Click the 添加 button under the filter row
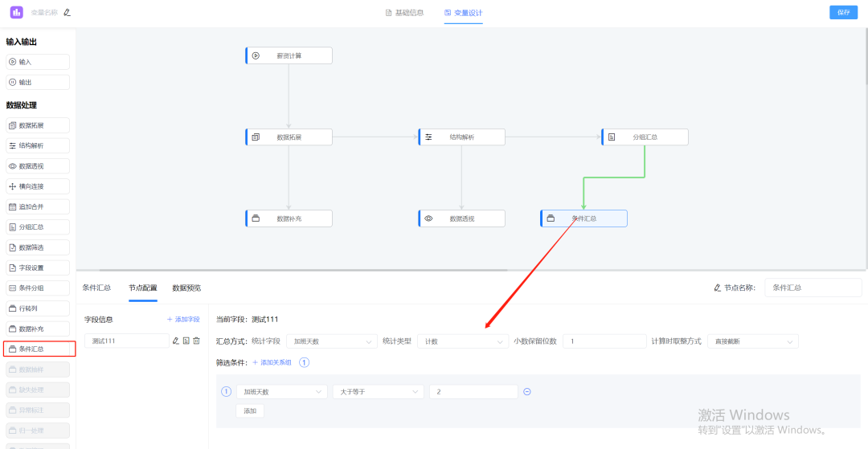Screen dimensions: 868x449 [250, 410]
